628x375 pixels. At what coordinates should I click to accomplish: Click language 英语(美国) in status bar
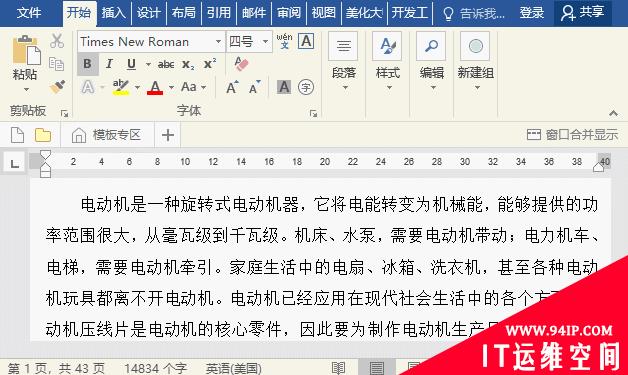pos(233,368)
